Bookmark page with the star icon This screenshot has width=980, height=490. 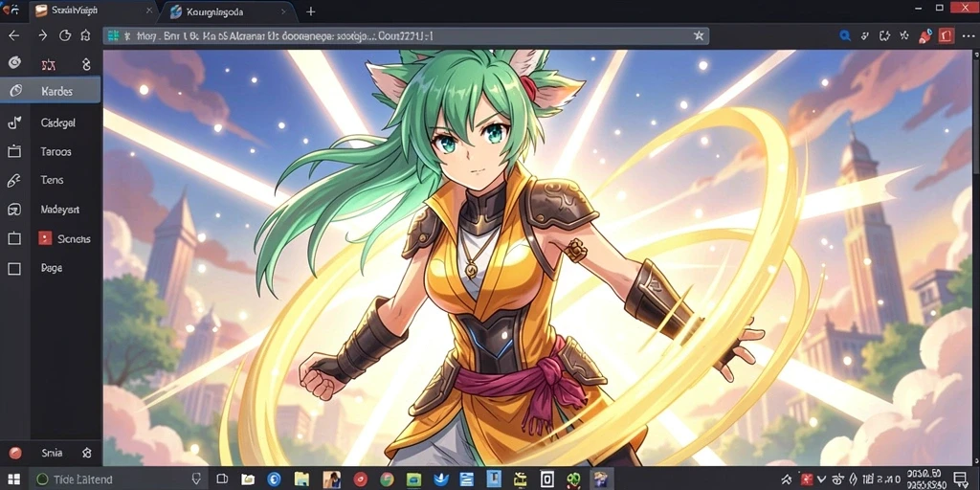click(699, 35)
